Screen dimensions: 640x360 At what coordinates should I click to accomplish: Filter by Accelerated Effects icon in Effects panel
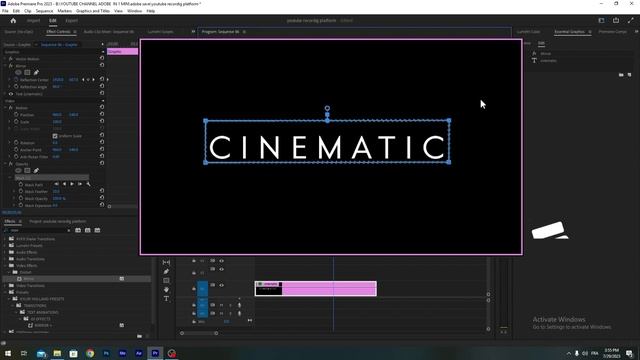tap(78, 230)
